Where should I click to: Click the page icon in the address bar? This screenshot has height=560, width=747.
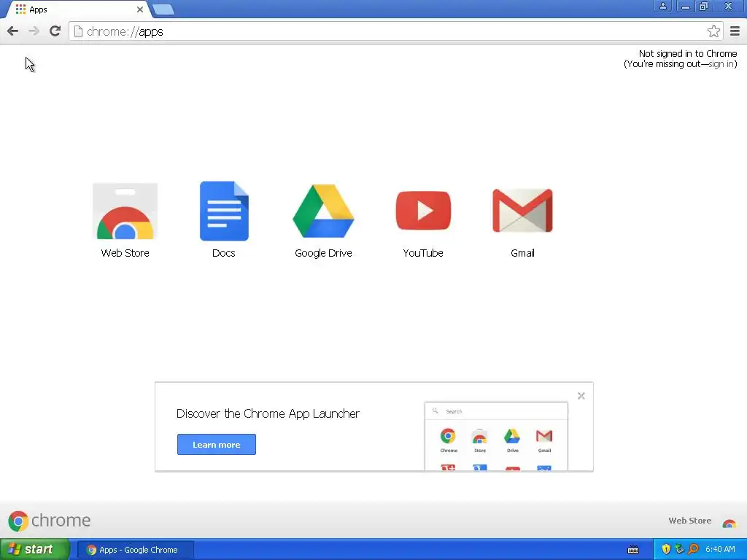78,31
